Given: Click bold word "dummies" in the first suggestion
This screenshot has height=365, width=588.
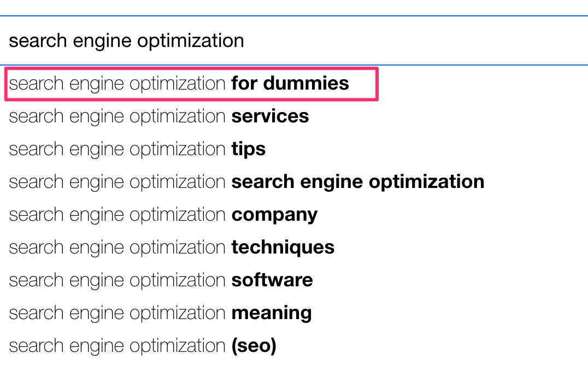Looking at the screenshot, I should tap(306, 84).
